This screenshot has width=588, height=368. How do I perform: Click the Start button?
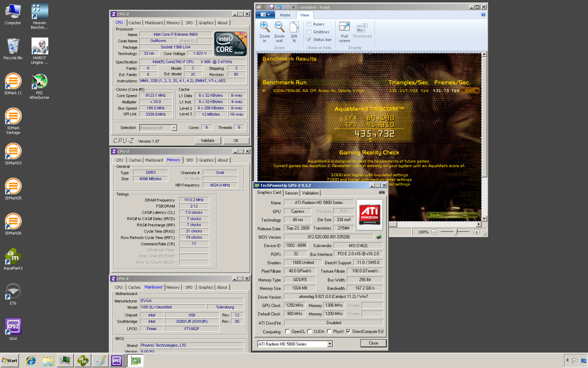(10, 361)
